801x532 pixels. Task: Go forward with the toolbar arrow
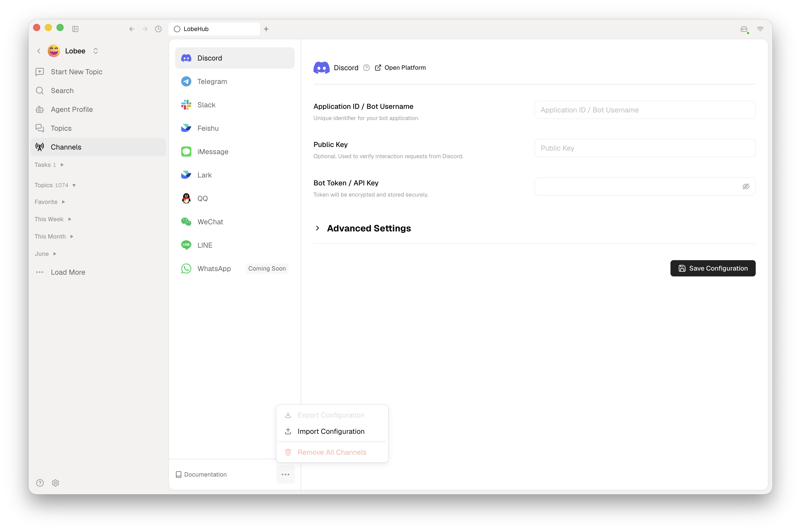[x=145, y=29]
